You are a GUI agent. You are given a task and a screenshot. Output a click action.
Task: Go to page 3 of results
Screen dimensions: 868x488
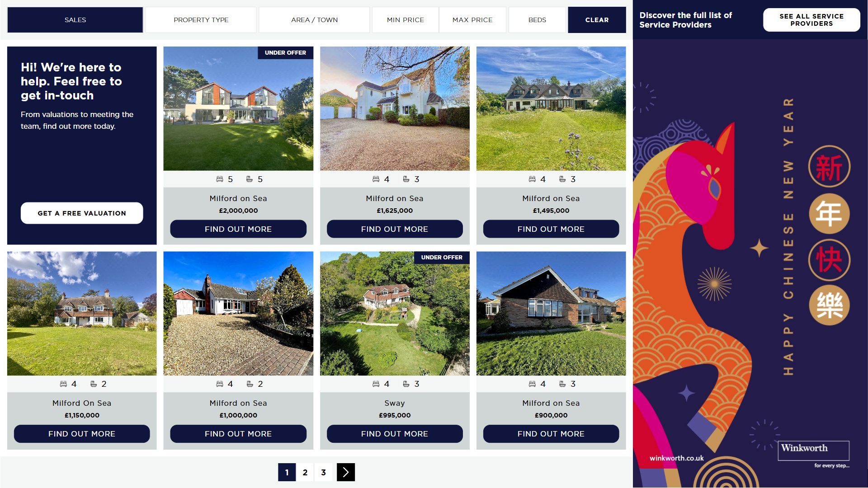[323, 472]
